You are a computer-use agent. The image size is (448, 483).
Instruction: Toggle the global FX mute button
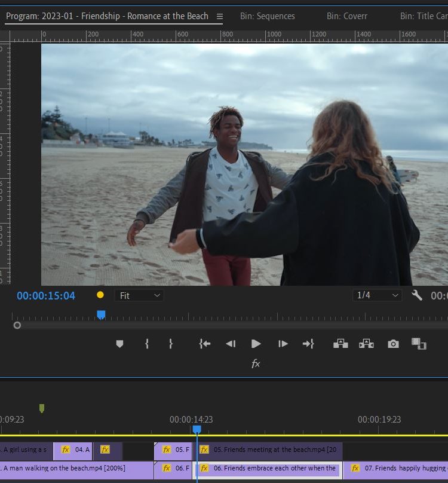tap(256, 364)
